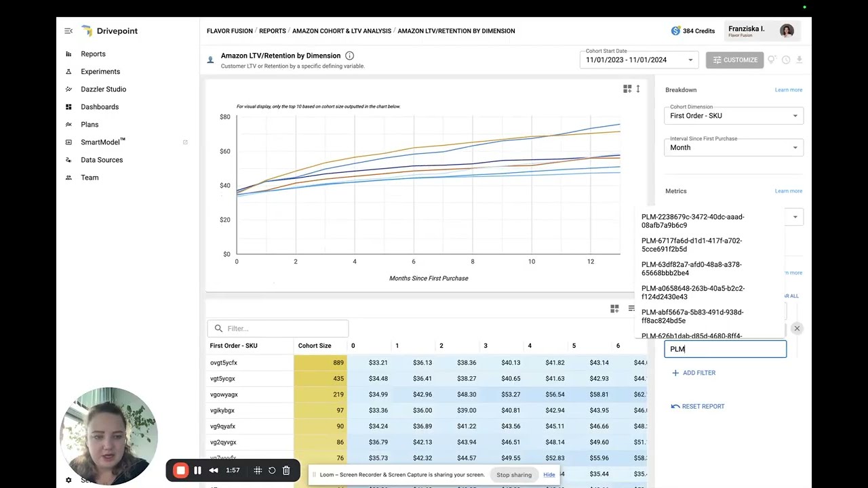Click the credits coin icon

pyautogui.click(x=675, y=31)
